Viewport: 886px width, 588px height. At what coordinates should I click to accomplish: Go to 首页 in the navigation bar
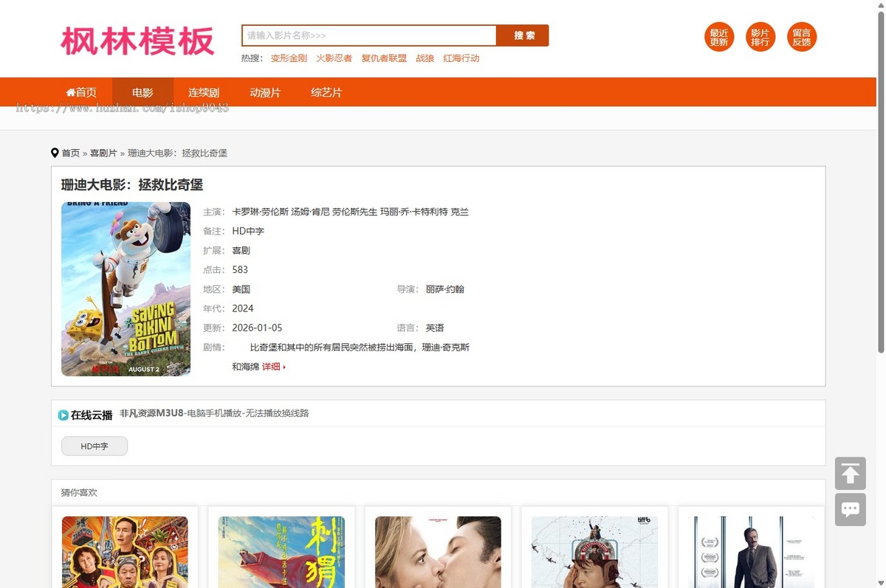tap(81, 92)
